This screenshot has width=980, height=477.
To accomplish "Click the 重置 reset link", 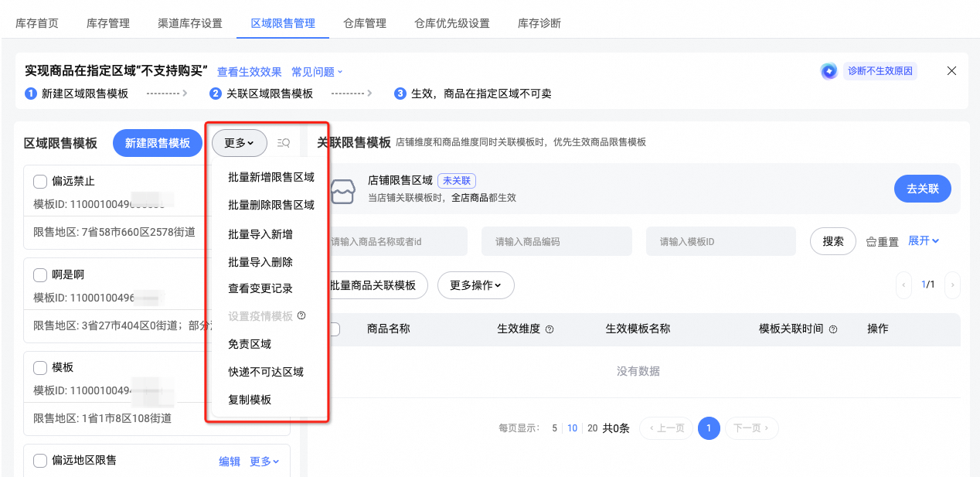I will coord(883,242).
